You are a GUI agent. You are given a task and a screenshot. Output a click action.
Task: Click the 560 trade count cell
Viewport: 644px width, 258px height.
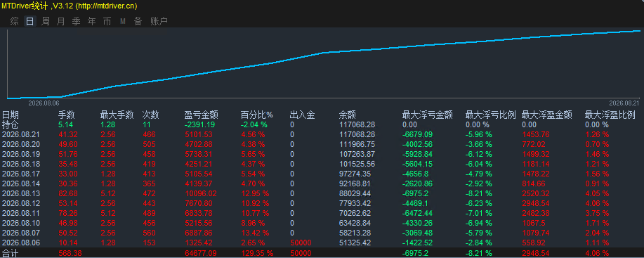[149, 233]
